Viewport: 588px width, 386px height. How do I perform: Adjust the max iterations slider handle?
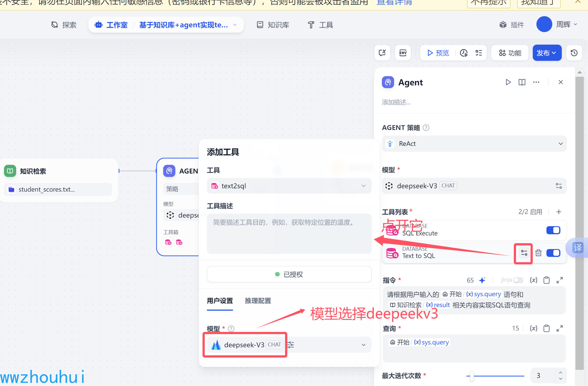pyautogui.click(x=472, y=376)
